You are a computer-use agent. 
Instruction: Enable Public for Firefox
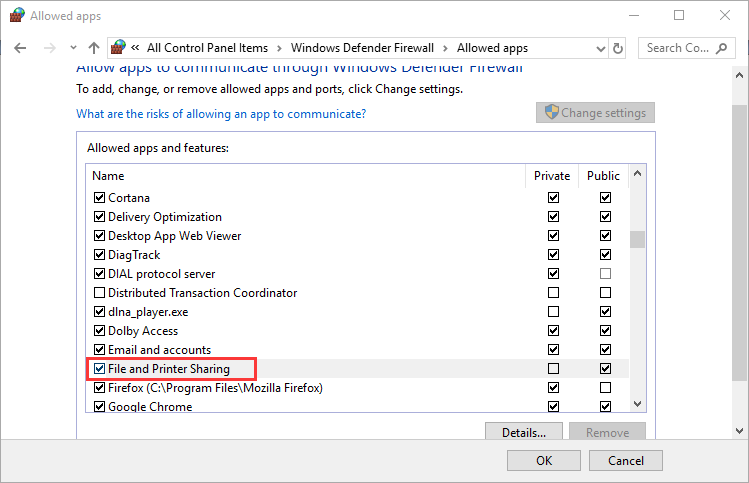[x=605, y=387]
